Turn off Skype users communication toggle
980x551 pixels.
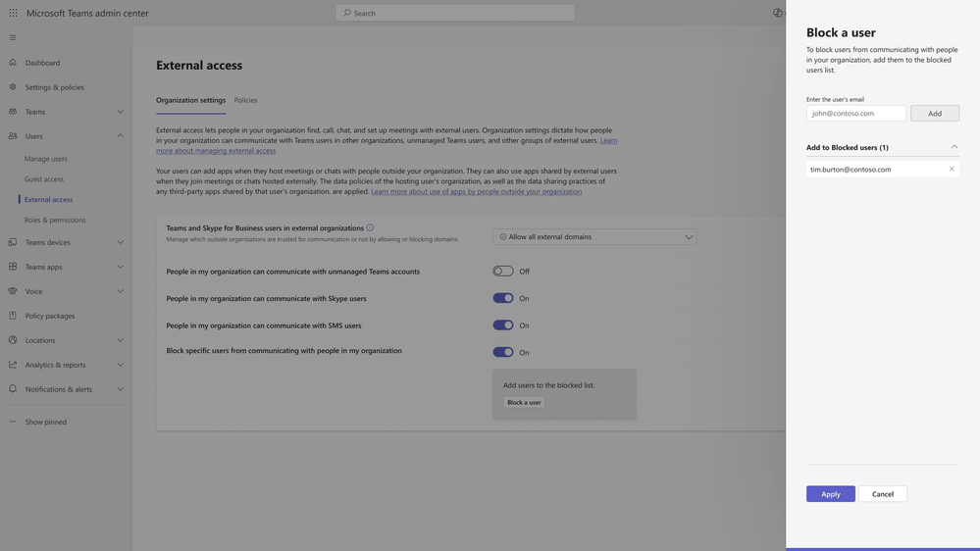(503, 298)
